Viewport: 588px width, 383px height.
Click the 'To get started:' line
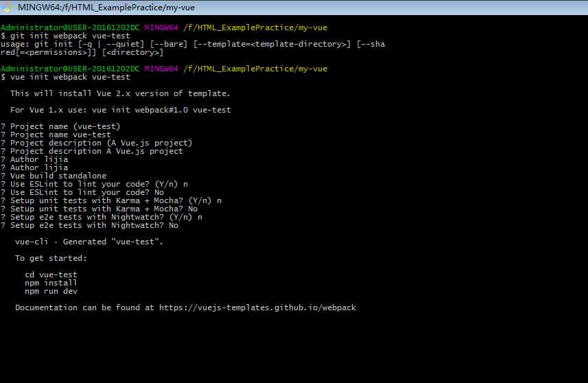[51, 259]
